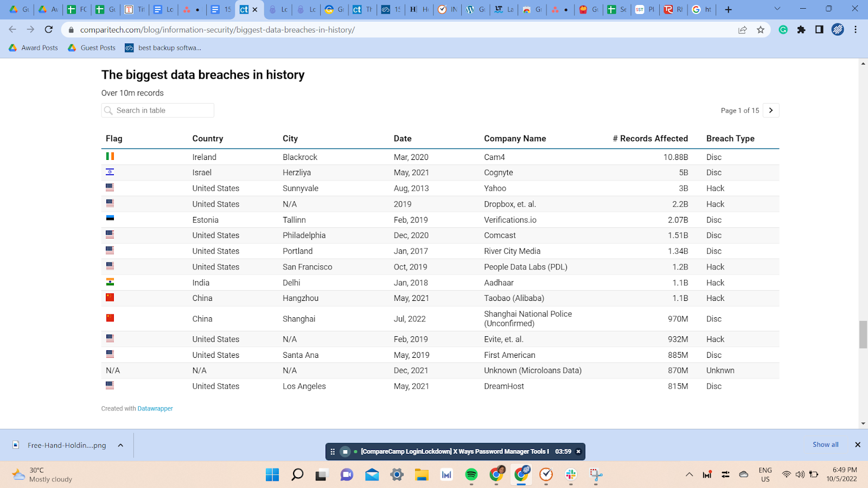Click Show all downloads

[x=825, y=445]
